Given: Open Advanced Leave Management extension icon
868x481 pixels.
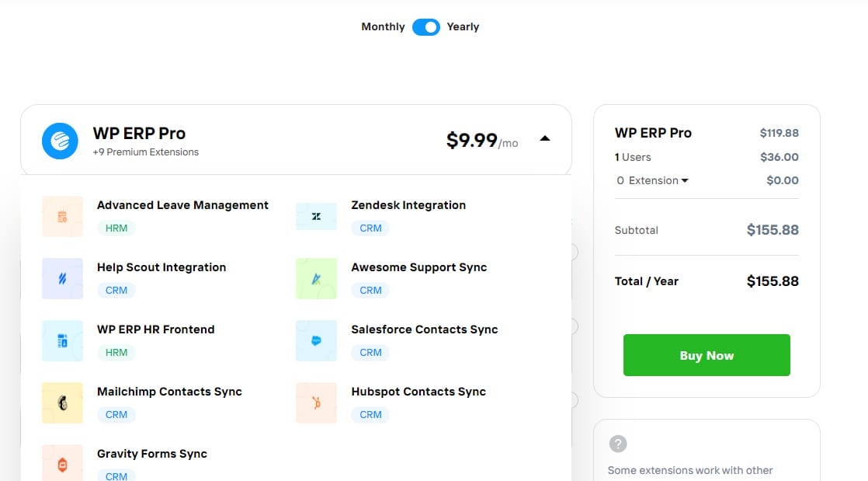Looking at the screenshot, I should click(63, 216).
